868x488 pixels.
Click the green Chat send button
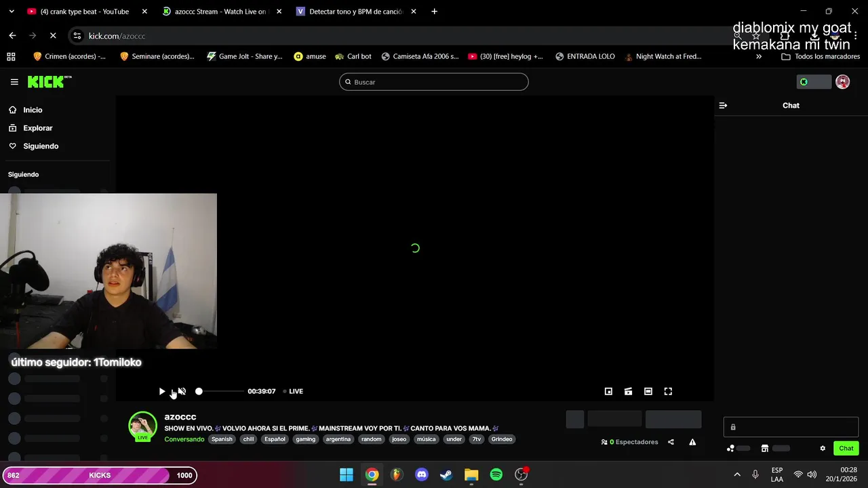pyautogui.click(x=846, y=448)
